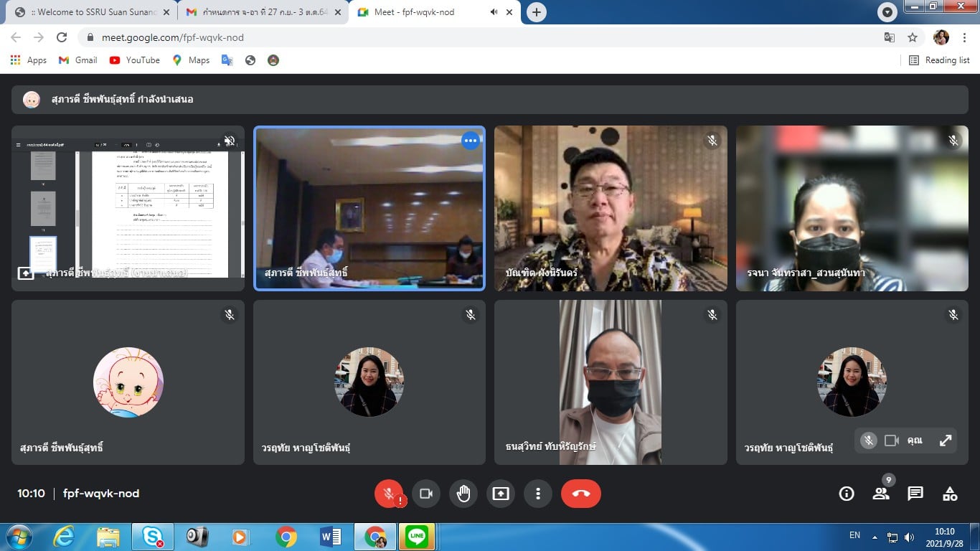The image size is (980, 551).
Task: Open the more options three-dot menu
Action: click(x=537, y=494)
